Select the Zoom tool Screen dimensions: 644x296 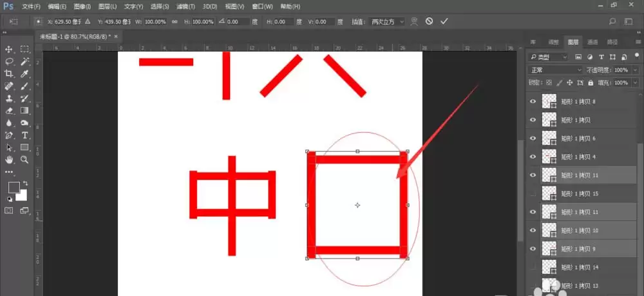(24, 159)
